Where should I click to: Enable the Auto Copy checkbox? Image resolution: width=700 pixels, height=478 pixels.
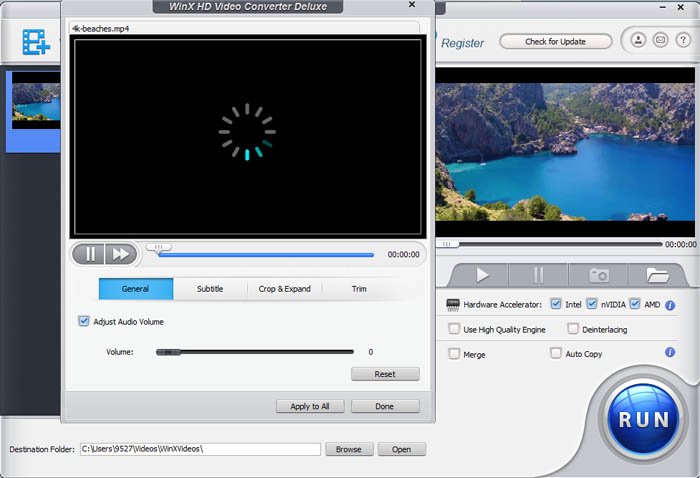point(556,353)
